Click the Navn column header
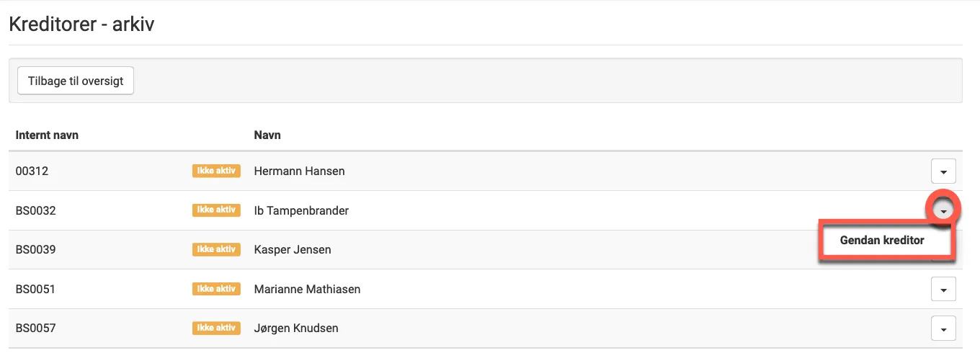Viewport: 980px width, 353px height. point(267,135)
